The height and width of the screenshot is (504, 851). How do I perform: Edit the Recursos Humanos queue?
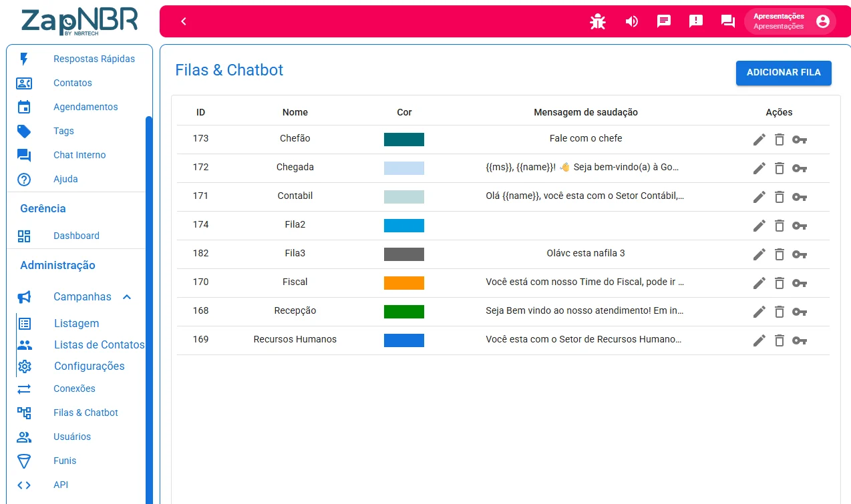tap(759, 340)
